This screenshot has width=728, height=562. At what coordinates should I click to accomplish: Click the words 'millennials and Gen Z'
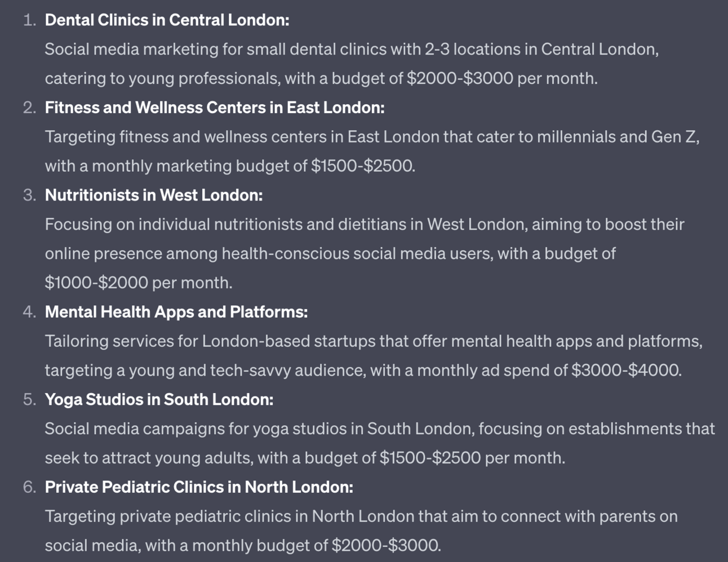tap(618, 137)
